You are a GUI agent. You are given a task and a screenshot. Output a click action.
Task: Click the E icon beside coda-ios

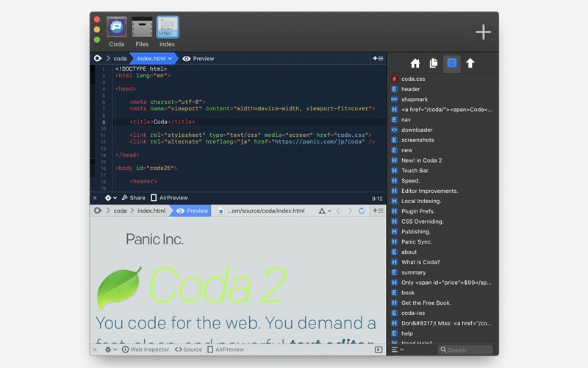pyautogui.click(x=394, y=313)
